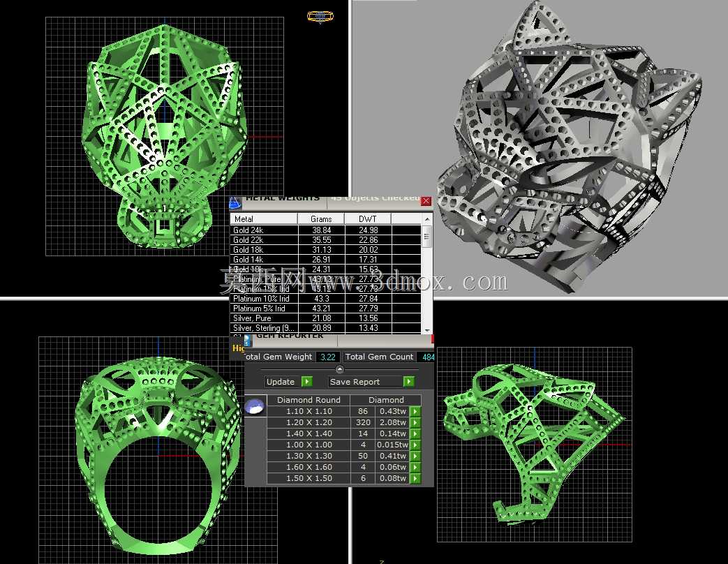Screen dimensions: 728x564
Task: Click the 1.20 X 1.20 size cell
Action: pyautogui.click(x=309, y=422)
